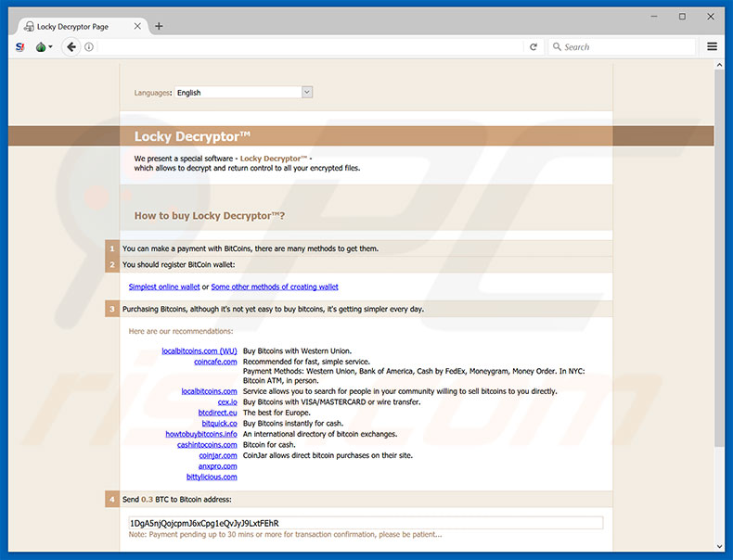
Task: Reload the page with the refresh icon
Action: coord(534,46)
